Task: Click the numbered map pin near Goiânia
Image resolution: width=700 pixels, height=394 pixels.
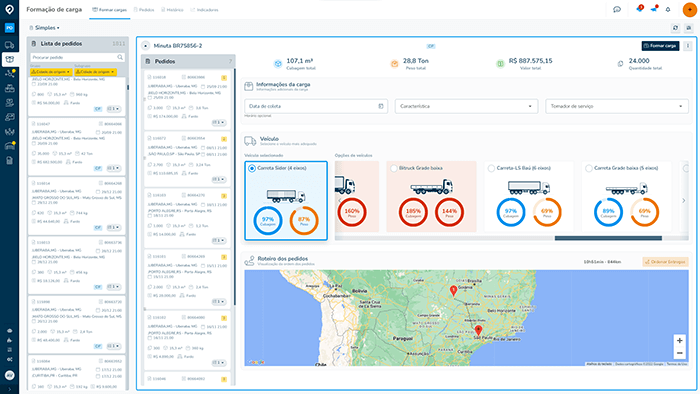Action: pos(453,290)
